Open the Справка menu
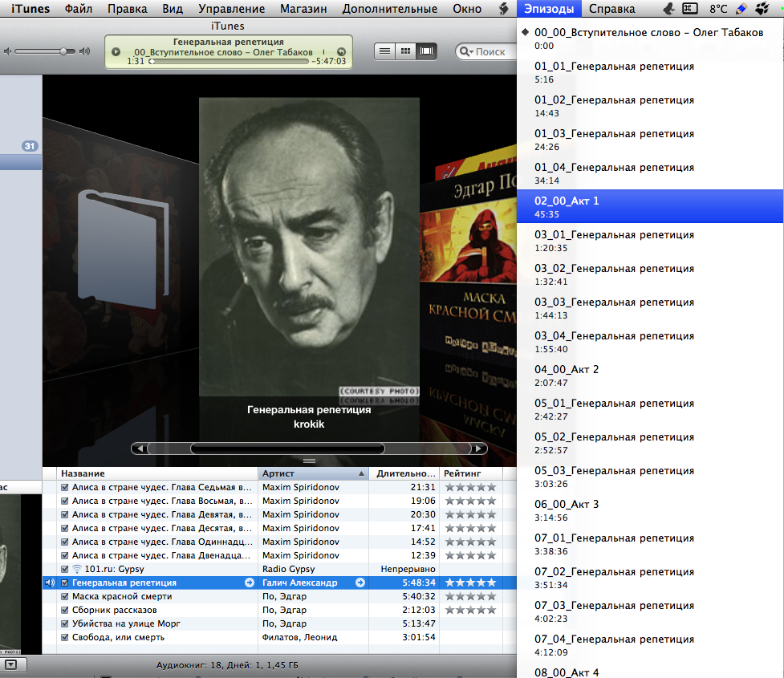Viewport: 784px width, 678px height. [612, 9]
